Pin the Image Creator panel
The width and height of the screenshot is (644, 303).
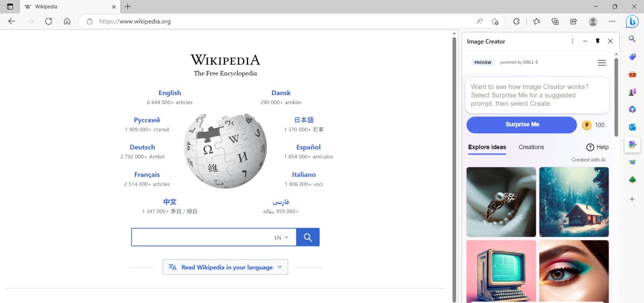[598, 41]
